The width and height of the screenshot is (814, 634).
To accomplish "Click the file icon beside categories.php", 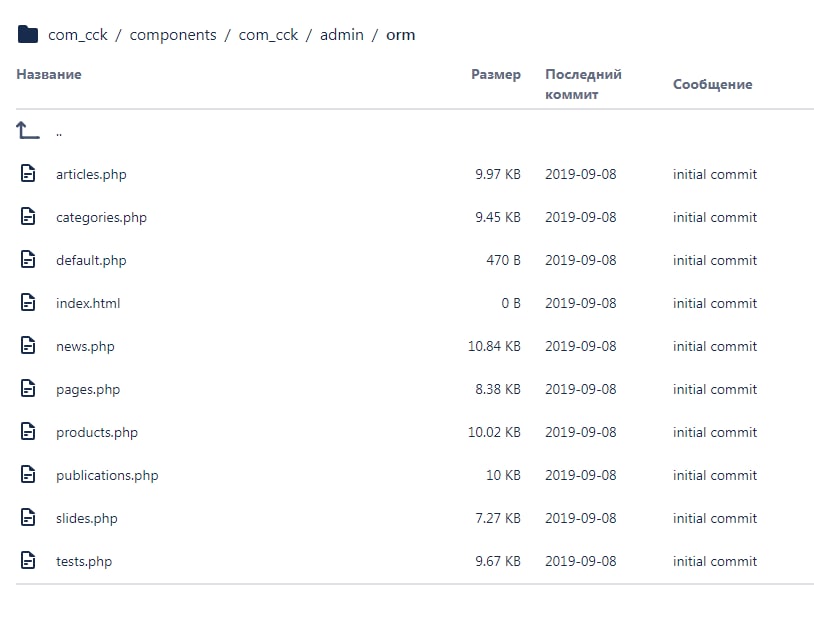I will click(28, 217).
